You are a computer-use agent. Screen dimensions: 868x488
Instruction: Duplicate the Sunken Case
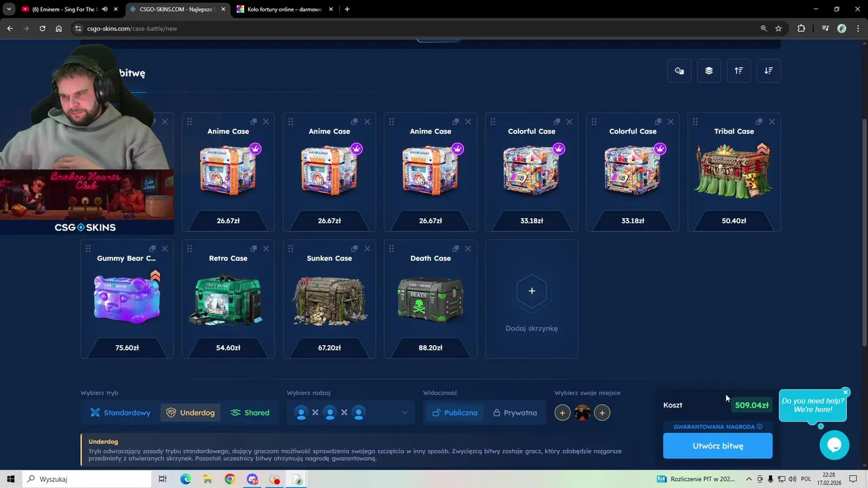[x=355, y=249]
